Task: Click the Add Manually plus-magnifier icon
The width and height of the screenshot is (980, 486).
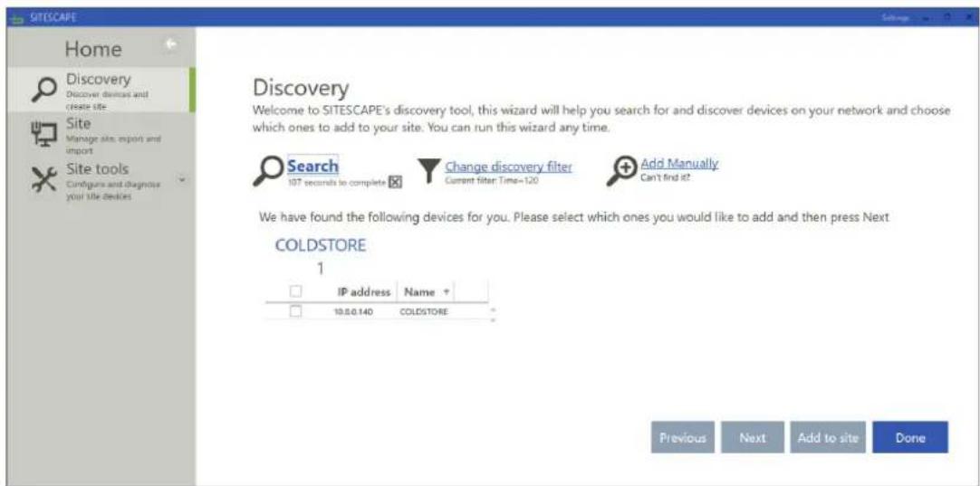Action: click(x=621, y=171)
